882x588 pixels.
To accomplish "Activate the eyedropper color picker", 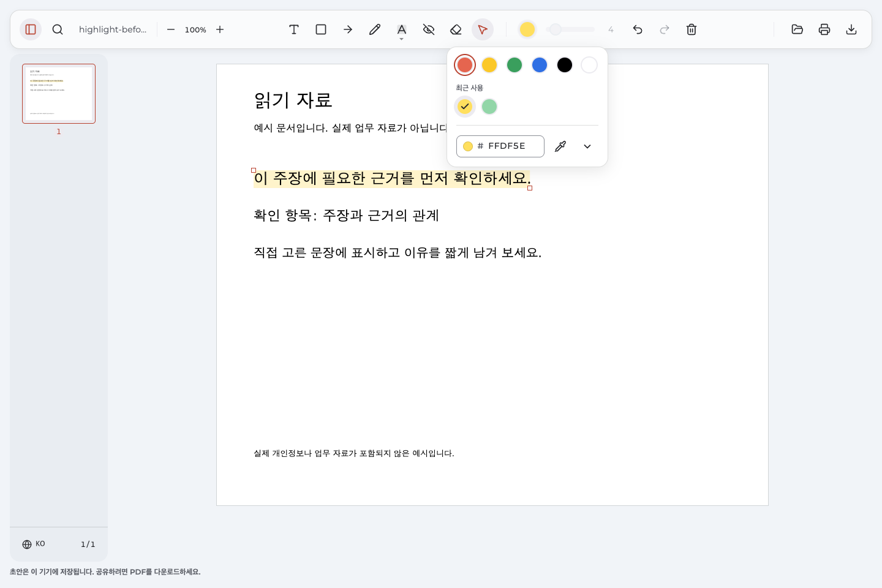I will coord(560,146).
